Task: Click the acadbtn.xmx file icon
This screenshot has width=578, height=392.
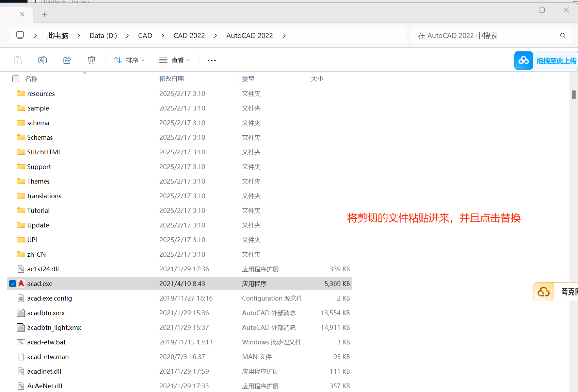Action: tap(21, 313)
